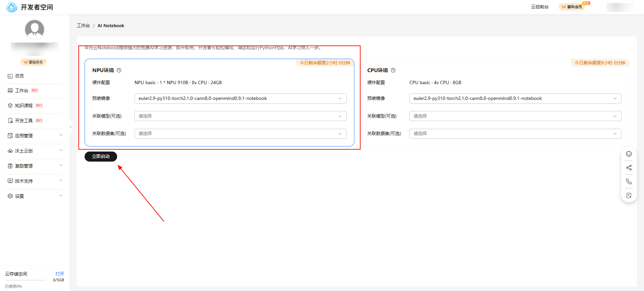
Task: Open the survey note icon on floating toolbar
Action: pyautogui.click(x=629, y=195)
